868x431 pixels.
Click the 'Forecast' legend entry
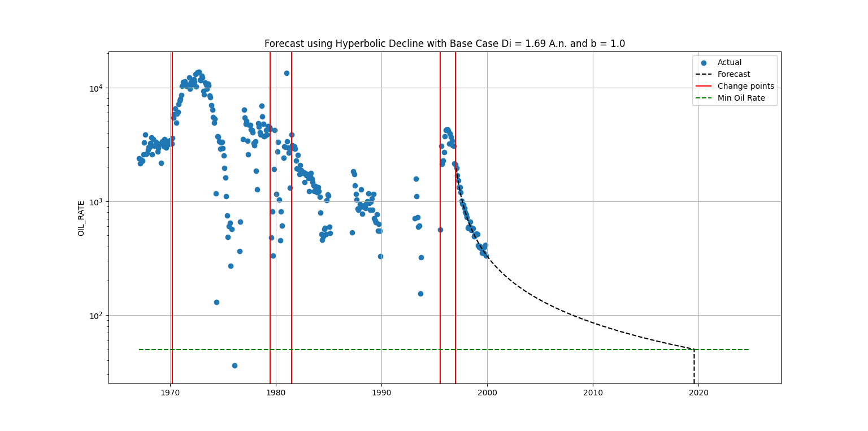pos(734,74)
